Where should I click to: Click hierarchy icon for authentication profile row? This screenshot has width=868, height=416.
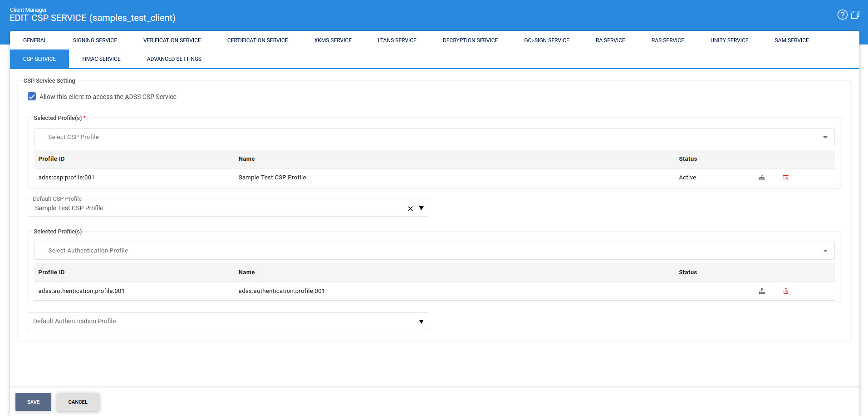[762, 291]
